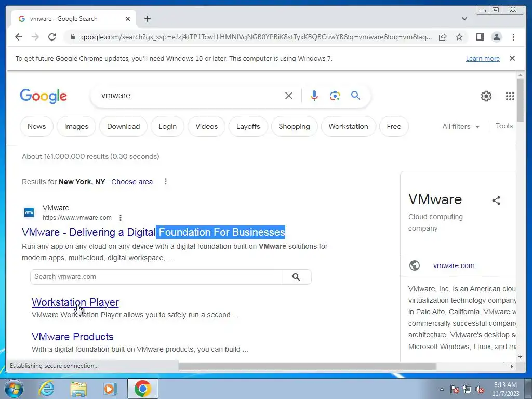The width and height of the screenshot is (532, 399).
Task: Dismiss the Chrome update notification bar
Action: (512, 58)
